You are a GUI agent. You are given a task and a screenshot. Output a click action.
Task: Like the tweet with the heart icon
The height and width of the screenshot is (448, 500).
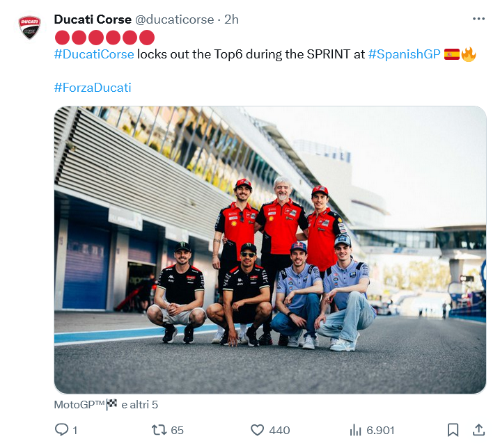click(x=258, y=430)
